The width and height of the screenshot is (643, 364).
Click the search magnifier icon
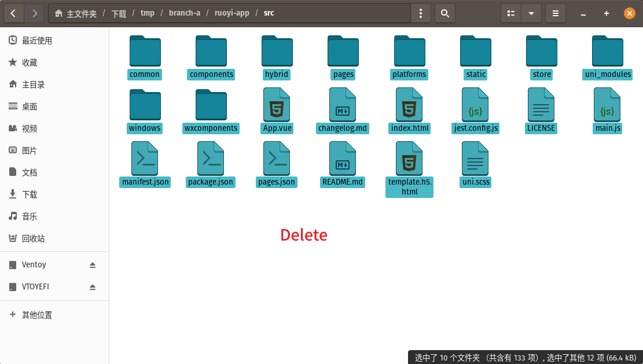[444, 13]
